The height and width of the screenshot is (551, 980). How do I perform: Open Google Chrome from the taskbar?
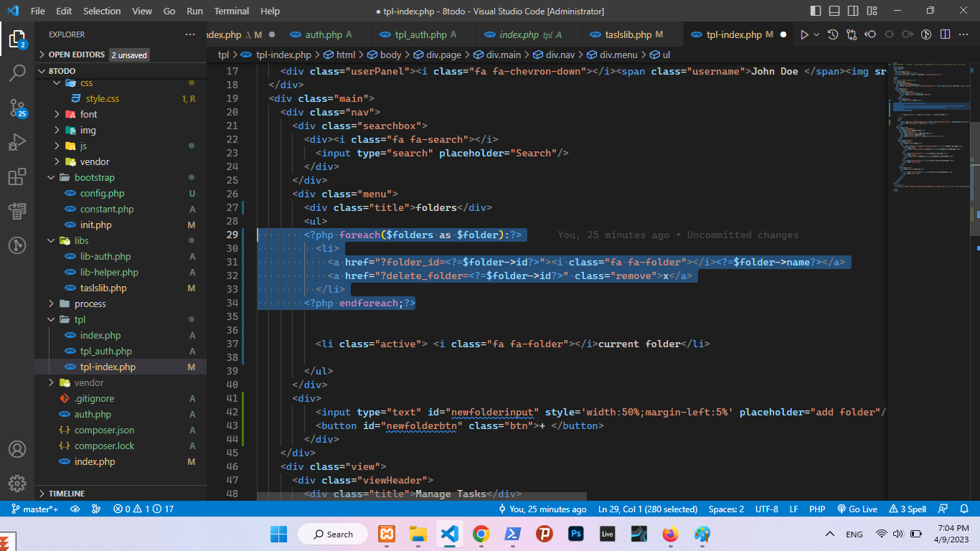point(481,534)
